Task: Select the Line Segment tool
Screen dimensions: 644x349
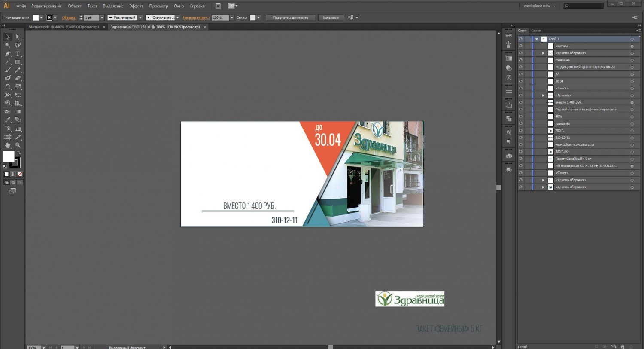Action: (8, 62)
